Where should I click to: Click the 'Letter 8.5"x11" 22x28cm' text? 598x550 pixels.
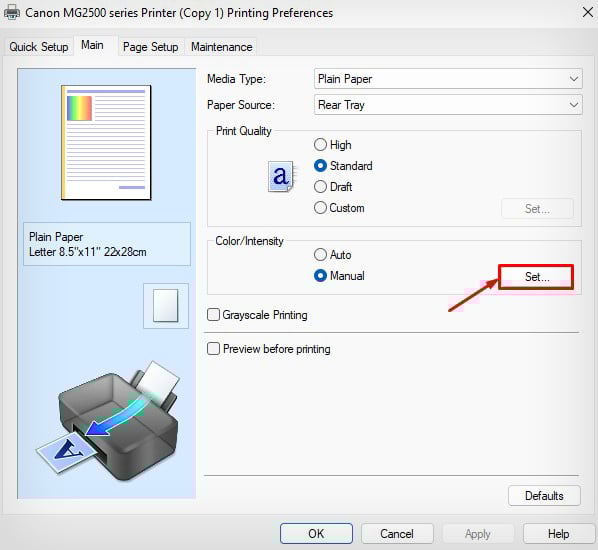coord(88,252)
